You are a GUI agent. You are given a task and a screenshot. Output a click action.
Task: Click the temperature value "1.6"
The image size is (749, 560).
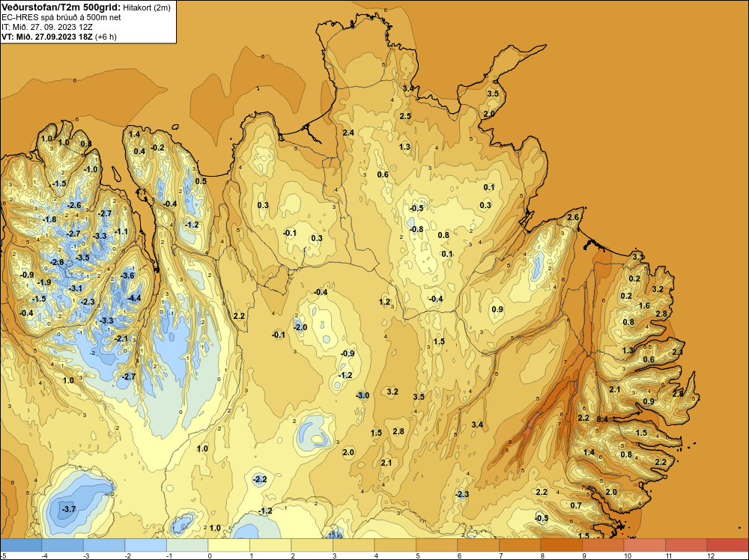tap(644, 305)
